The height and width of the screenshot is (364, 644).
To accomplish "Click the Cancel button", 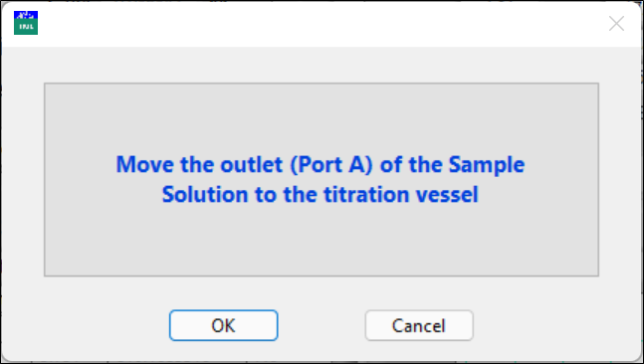I will coord(419,325).
